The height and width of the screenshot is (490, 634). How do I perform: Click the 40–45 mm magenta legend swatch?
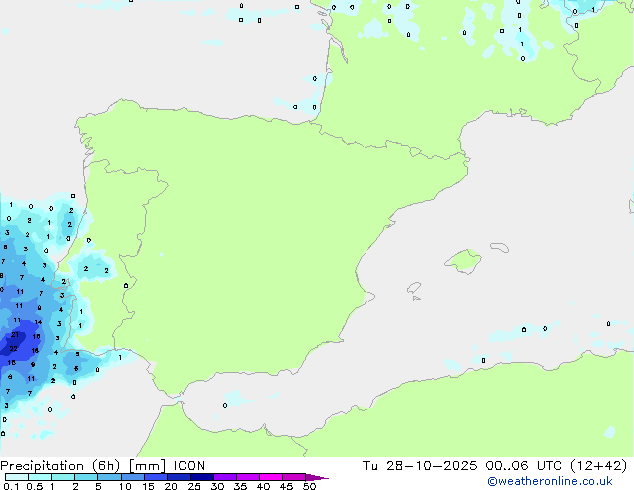pos(271,477)
